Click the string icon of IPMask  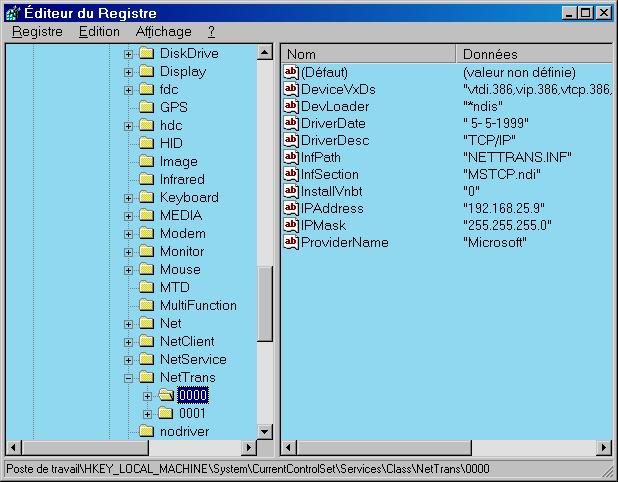pos(291,225)
